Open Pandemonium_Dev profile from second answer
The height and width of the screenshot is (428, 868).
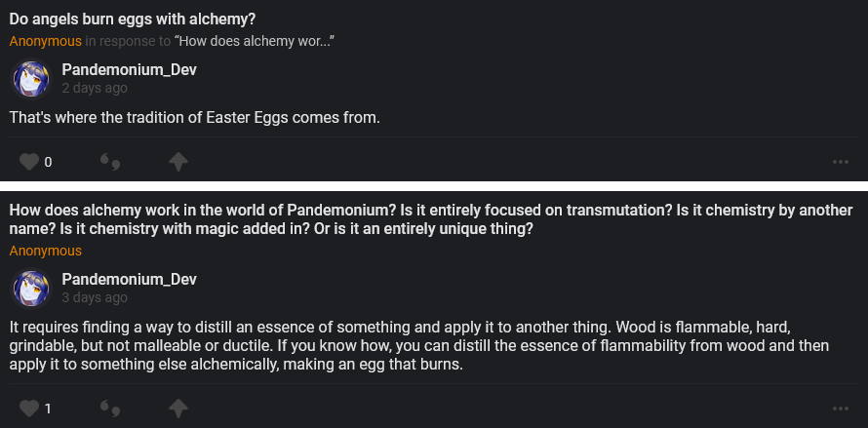129,280
